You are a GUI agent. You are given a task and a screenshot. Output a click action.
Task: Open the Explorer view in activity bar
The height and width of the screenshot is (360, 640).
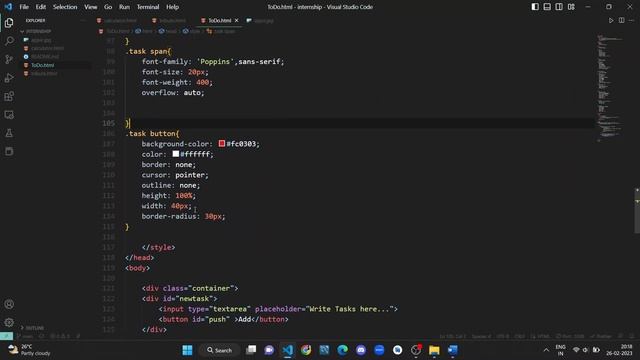point(9,23)
